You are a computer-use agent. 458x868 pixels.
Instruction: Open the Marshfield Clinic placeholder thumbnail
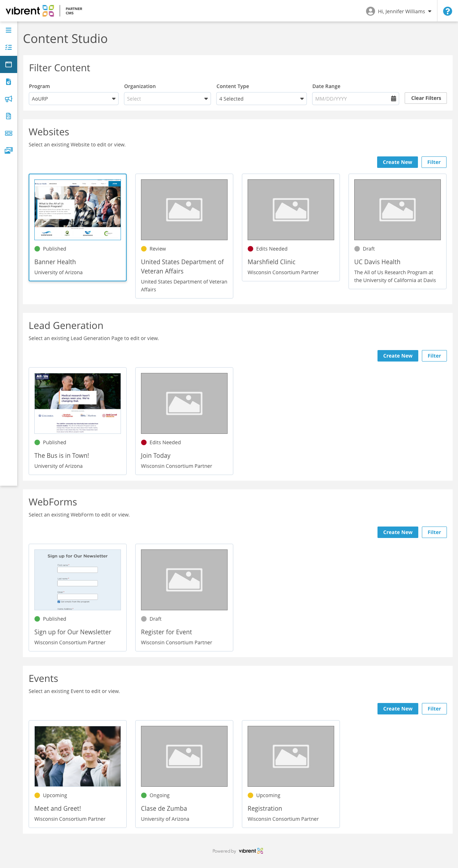pos(291,210)
